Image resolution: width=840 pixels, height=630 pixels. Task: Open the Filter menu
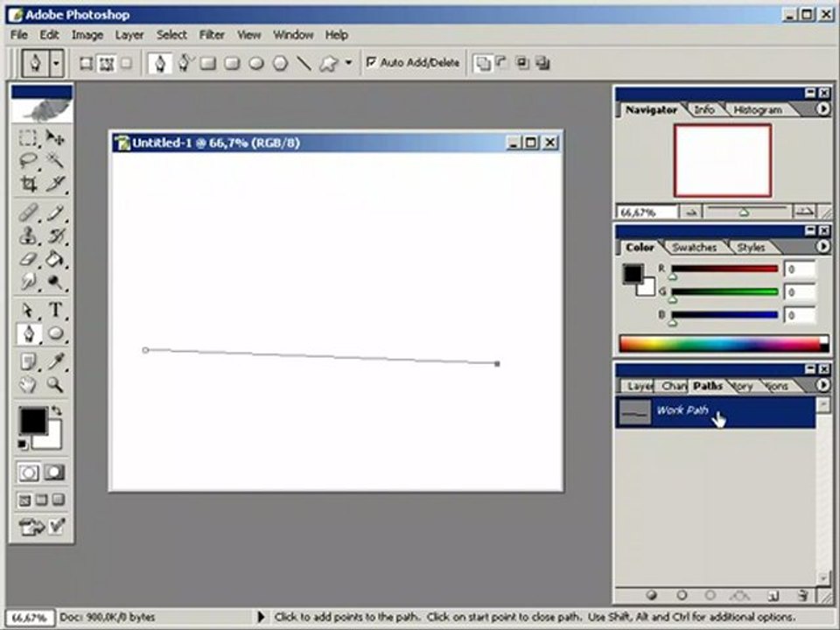click(212, 35)
